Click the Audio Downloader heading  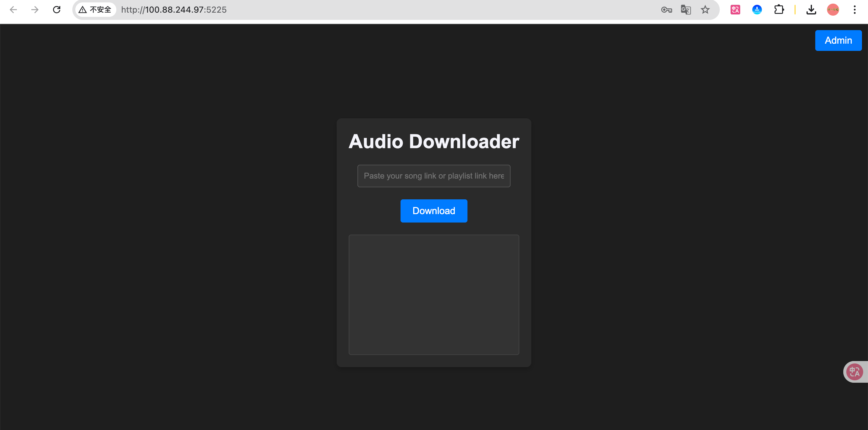(434, 142)
